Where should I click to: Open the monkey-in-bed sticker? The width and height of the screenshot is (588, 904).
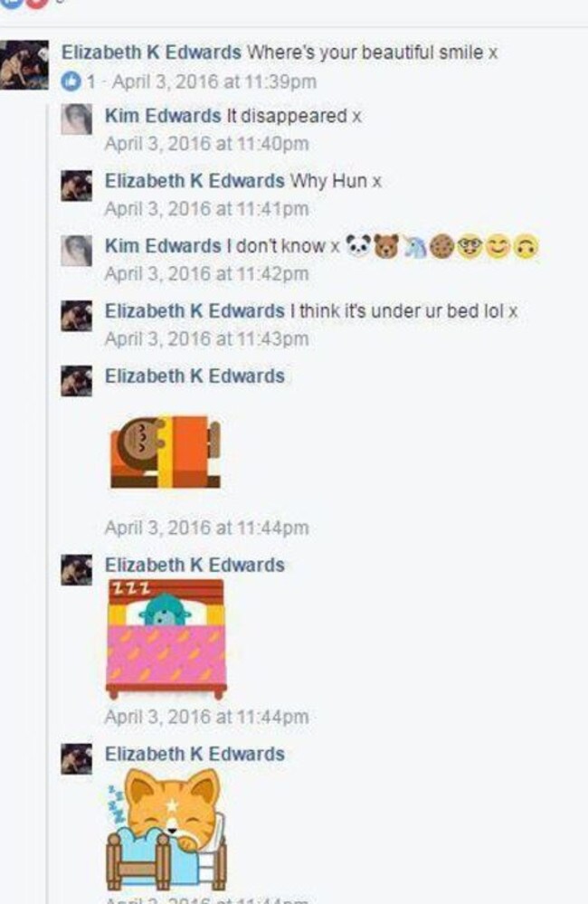point(166,451)
